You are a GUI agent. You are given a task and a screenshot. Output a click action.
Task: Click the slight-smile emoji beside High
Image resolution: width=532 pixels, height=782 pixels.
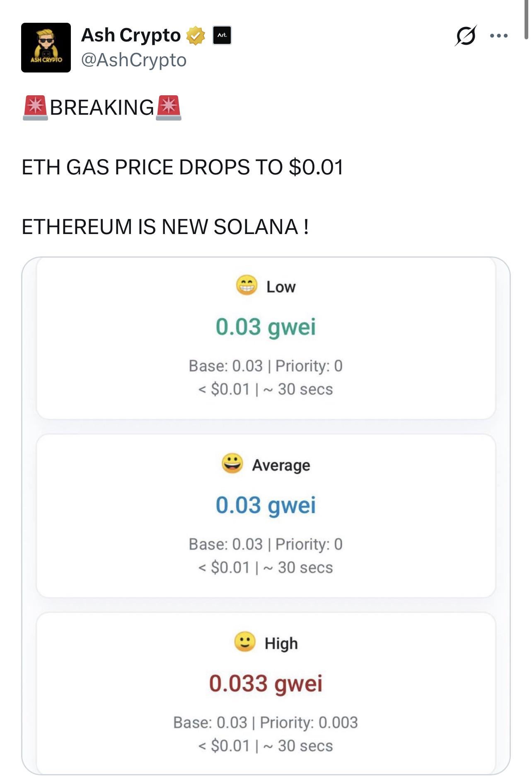click(245, 642)
